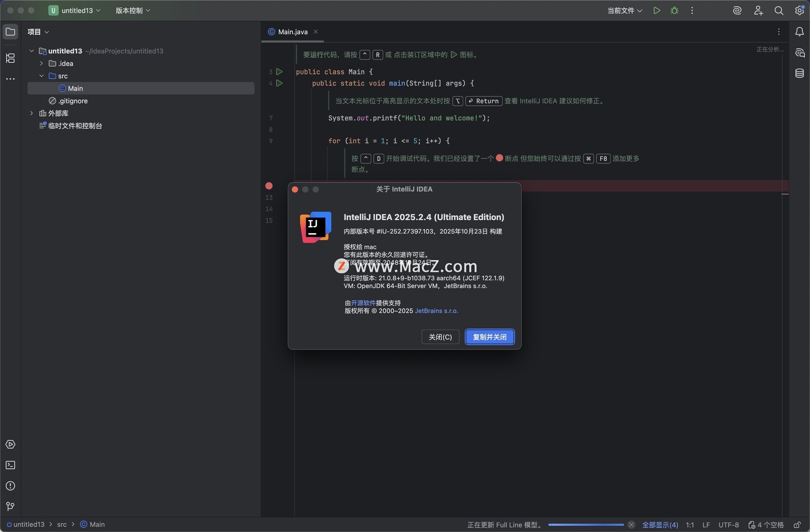Viewport: 810px width, 532px height.
Task: Open the Problems tool window icon
Action: click(x=11, y=486)
